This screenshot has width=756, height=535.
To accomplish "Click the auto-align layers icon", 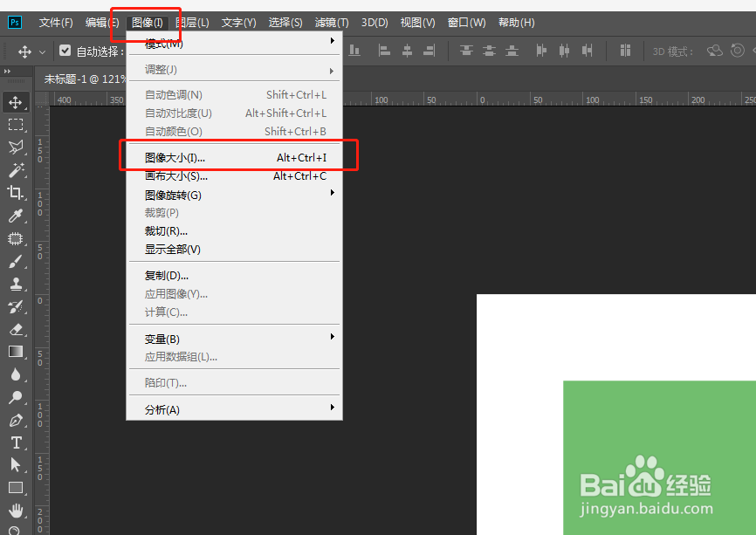I will click(625, 51).
